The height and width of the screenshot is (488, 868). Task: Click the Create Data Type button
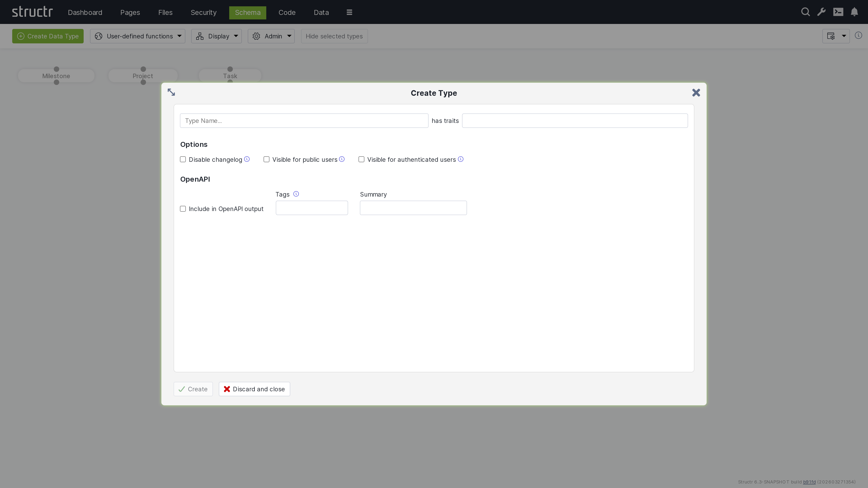47,36
